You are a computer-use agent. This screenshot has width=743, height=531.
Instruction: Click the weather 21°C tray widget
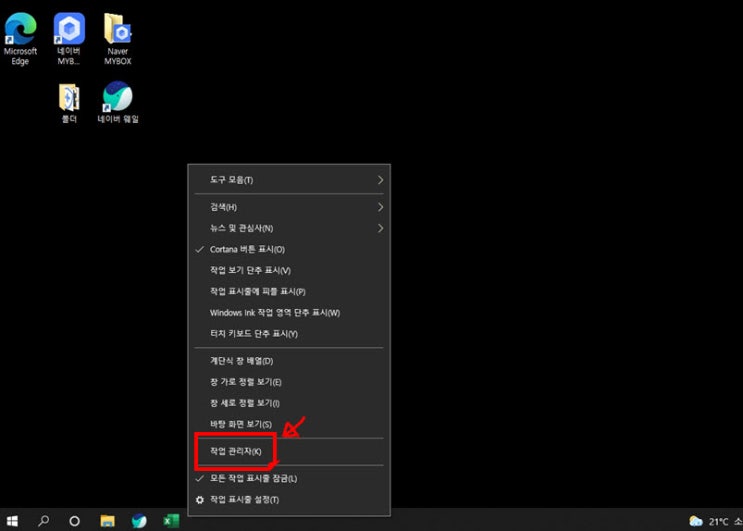716,521
